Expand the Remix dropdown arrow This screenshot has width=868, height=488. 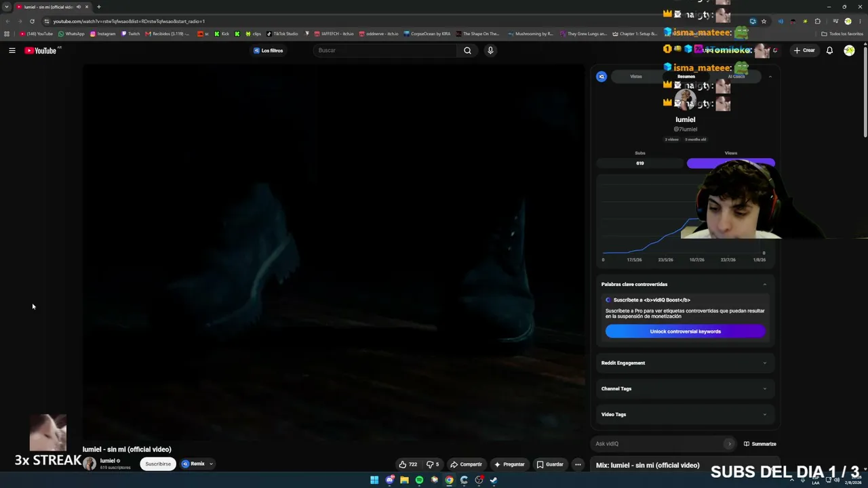pyautogui.click(x=211, y=464)
